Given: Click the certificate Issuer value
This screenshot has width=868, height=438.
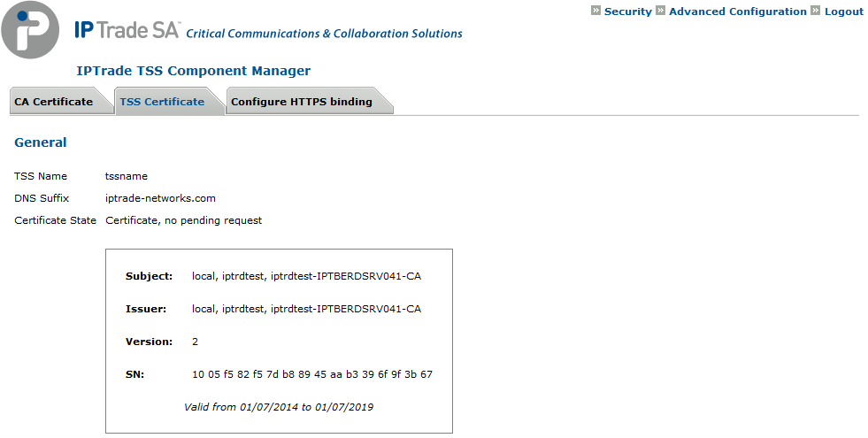Looking at the screenshot, I should 306,309.
